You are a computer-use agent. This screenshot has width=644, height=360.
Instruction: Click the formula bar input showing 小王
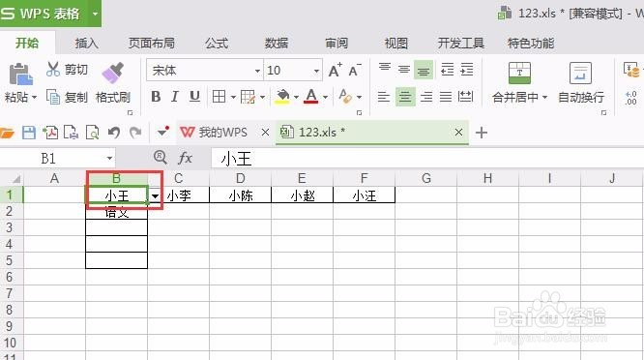click(x=427, y=158)
